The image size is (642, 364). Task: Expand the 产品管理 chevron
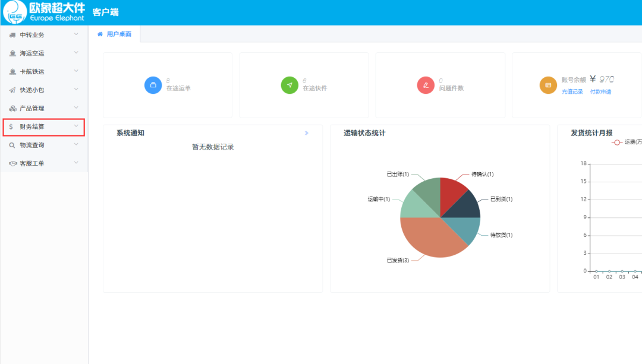point(76,107)
